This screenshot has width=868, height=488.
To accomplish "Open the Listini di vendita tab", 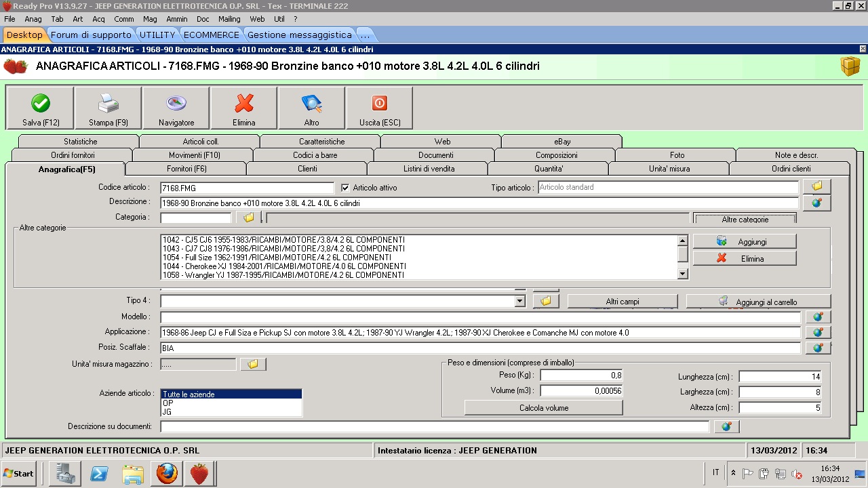I will [429, 169].
